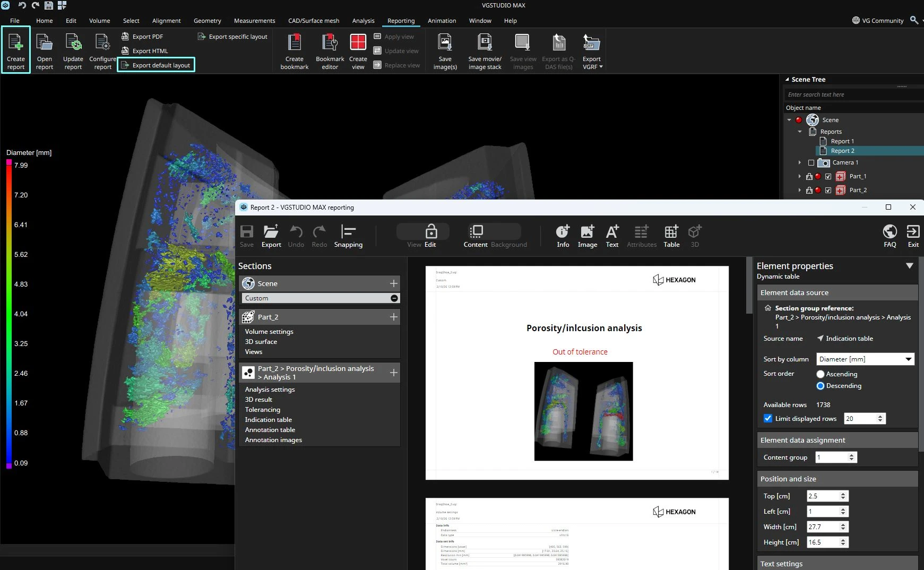Viewport: 924px width, 570px height.
Task: Select Ascending sort order
Action: [x=821, y=374]
